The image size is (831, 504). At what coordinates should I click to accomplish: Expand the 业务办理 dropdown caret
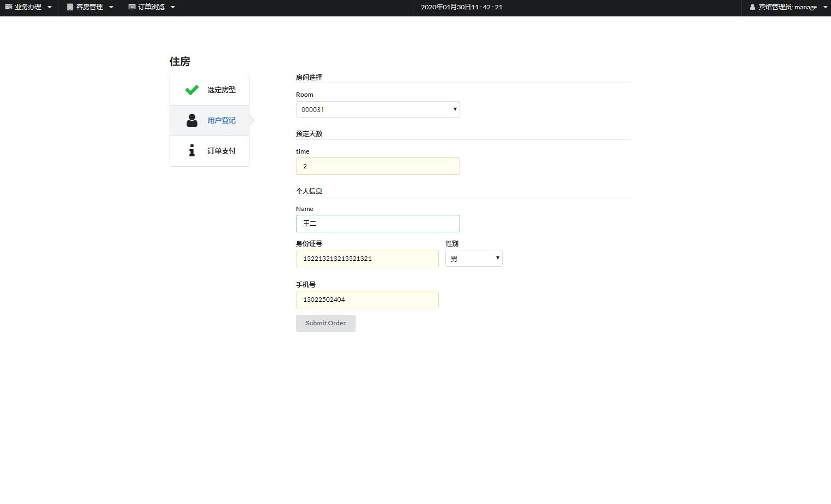click(49, 8)
